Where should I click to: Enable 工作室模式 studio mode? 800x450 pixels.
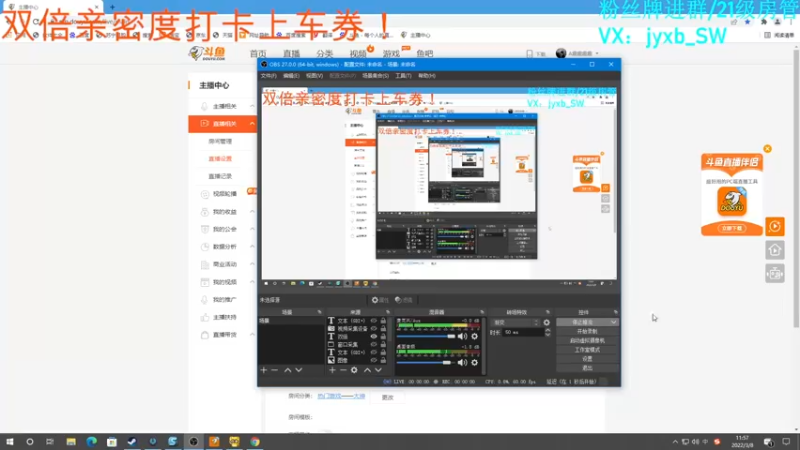[587, 350]
